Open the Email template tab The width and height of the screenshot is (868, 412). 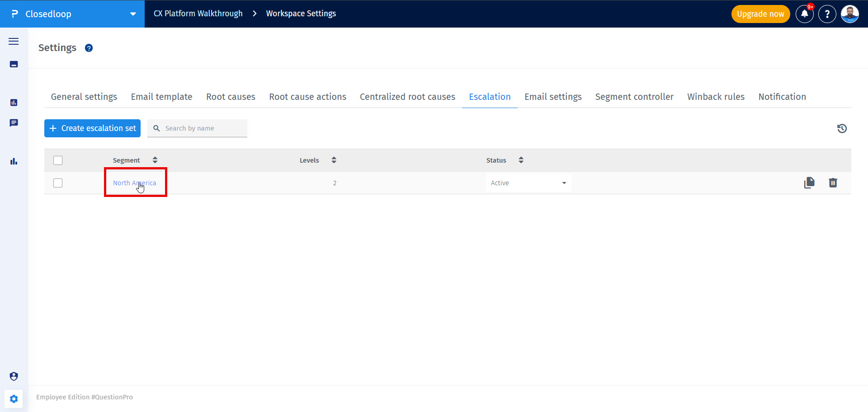[161, 97]
